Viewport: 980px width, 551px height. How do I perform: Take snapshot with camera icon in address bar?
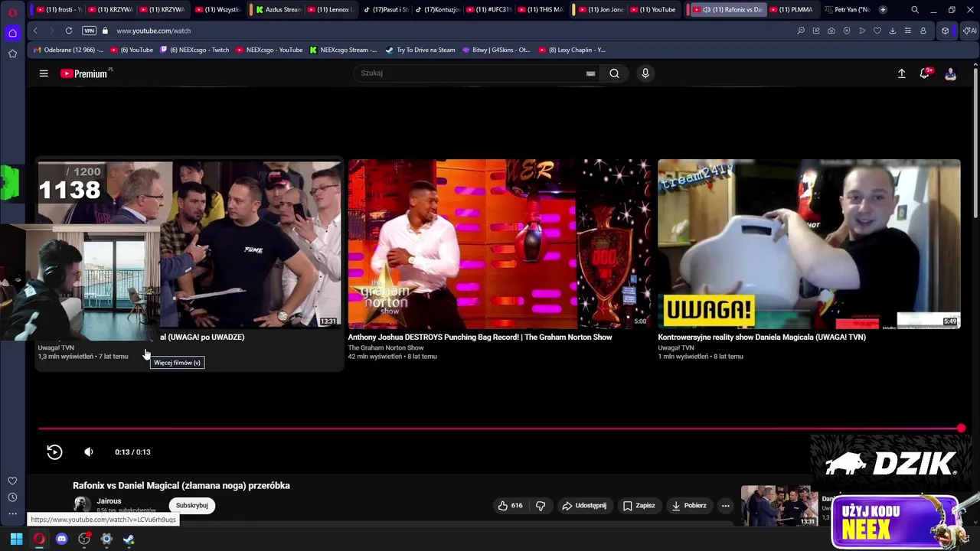(831, 31)
